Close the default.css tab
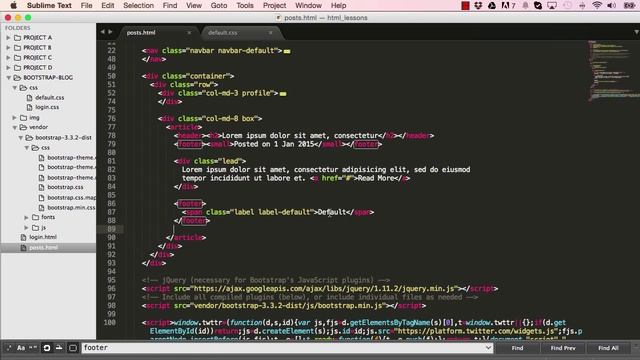Viewport: 640px width, 360px height. (270, 33)
